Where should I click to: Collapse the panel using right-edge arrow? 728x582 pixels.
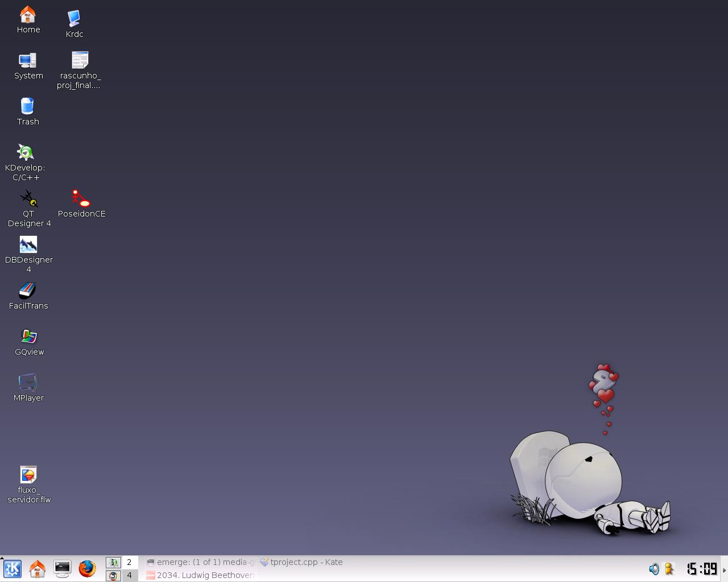pos(724,569)
